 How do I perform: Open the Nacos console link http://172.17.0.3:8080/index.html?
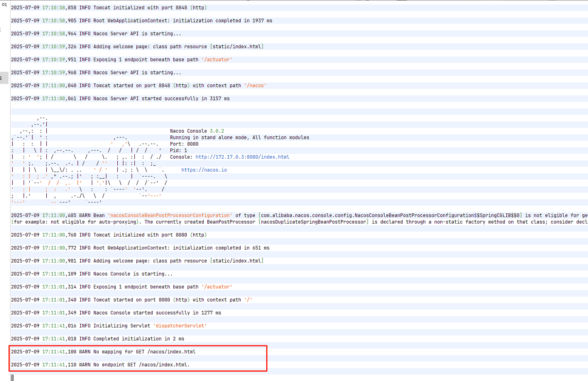coord(242,157)
